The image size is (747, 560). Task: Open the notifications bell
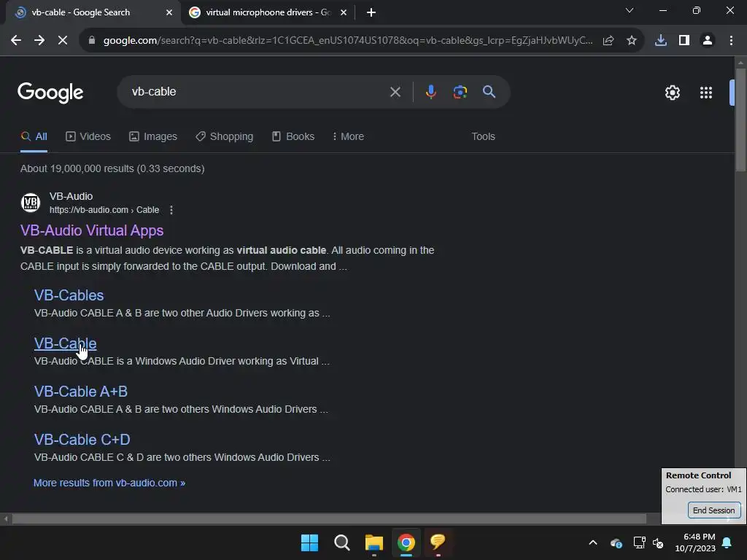pyautogui.click(x=727, y=542)
